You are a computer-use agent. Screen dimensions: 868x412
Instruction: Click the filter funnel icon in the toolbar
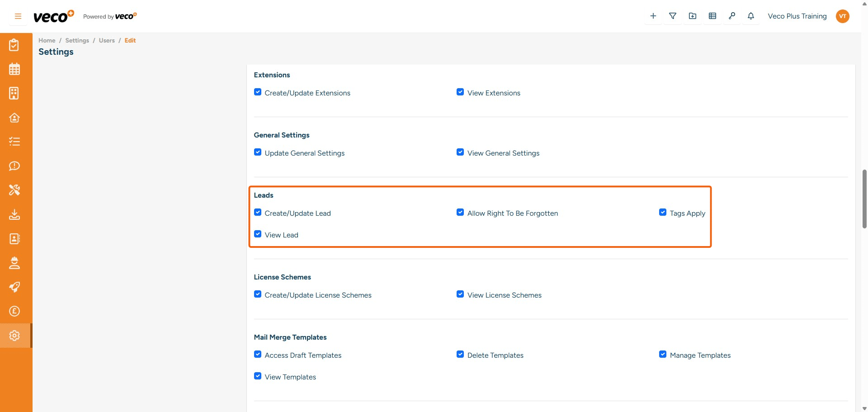[673, 16]
